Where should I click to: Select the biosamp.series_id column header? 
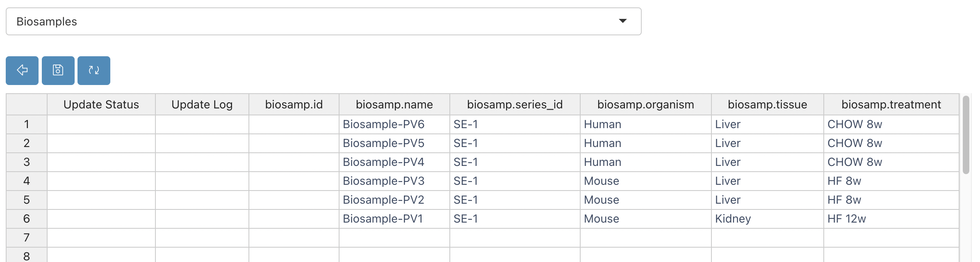[x=515, y=104]
